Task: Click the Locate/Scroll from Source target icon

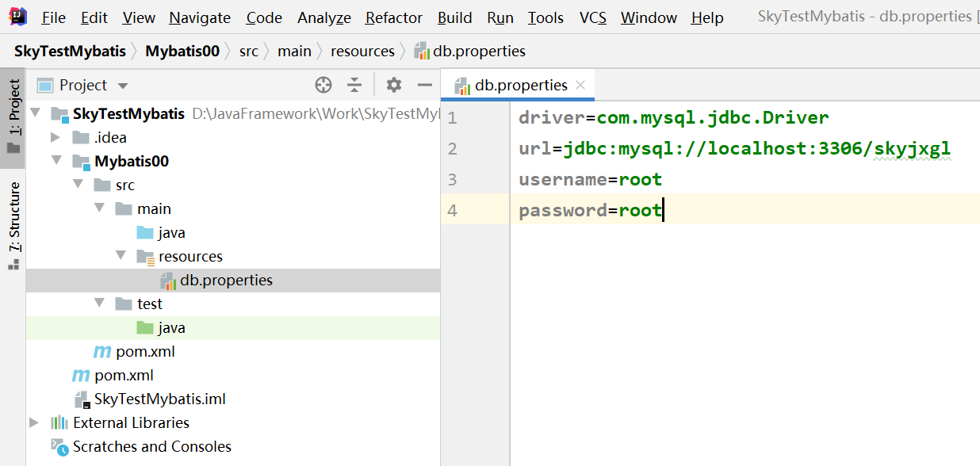Action: pyautogui.click(x=323, y=85)
